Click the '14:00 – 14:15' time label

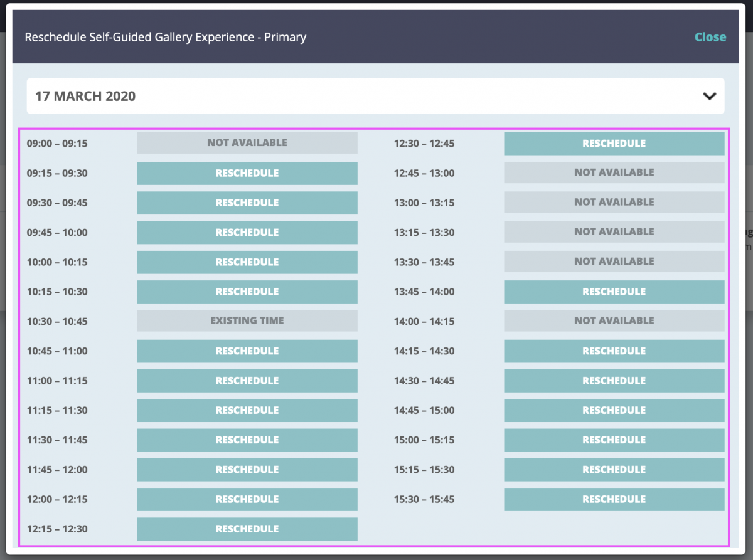tap(424, 322)
